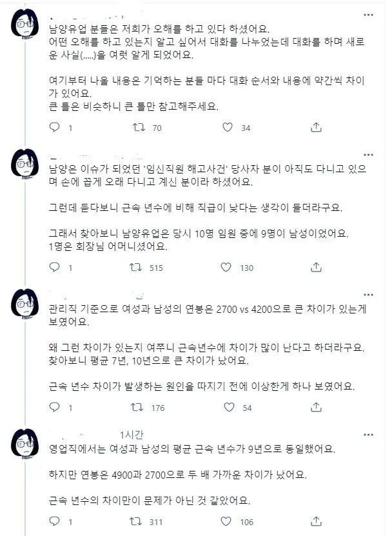Retweet the tweet with 311 retweets

(137, 522)
